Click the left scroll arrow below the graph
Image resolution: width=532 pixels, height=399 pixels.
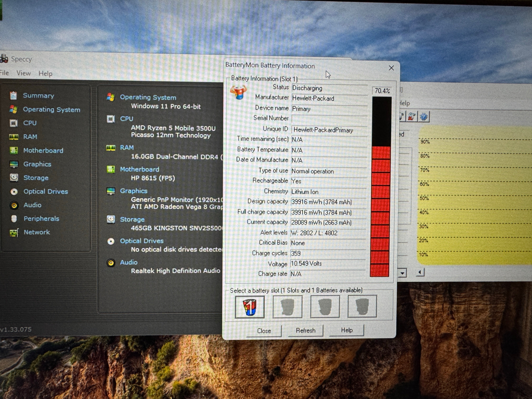[x=420, y=272]
